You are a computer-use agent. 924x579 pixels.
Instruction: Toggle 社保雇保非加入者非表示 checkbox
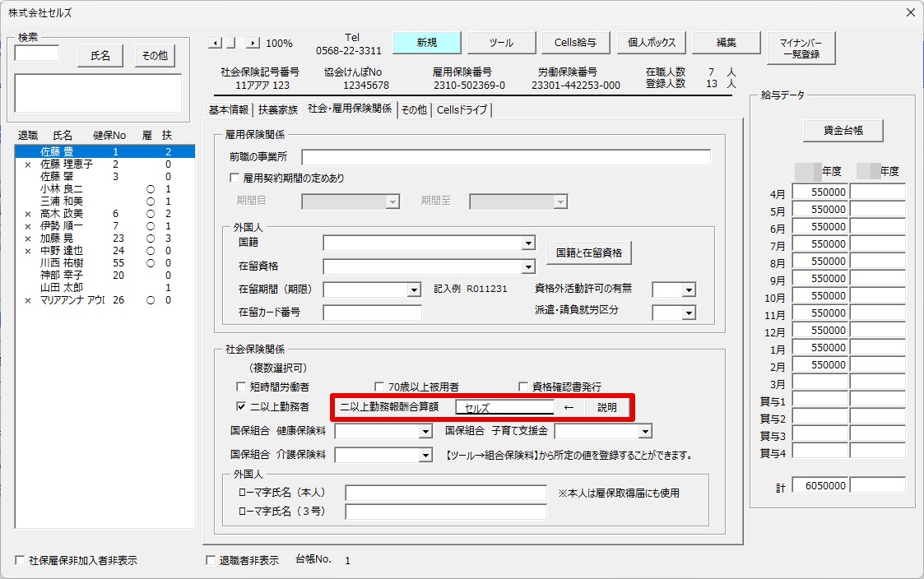tap(20, 560)
